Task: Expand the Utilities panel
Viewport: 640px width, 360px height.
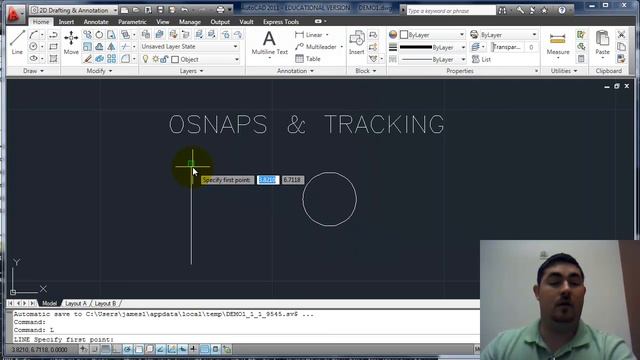Action: (x=564, y=71)
